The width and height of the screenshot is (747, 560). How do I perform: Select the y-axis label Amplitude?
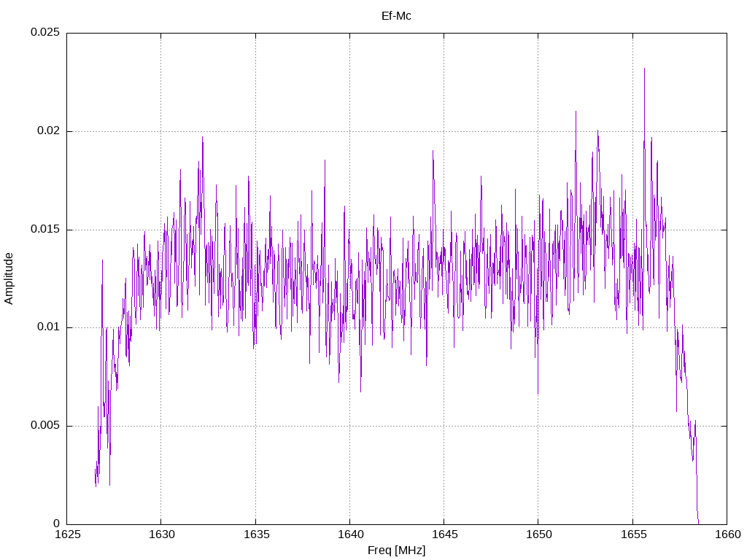point(9,279)
